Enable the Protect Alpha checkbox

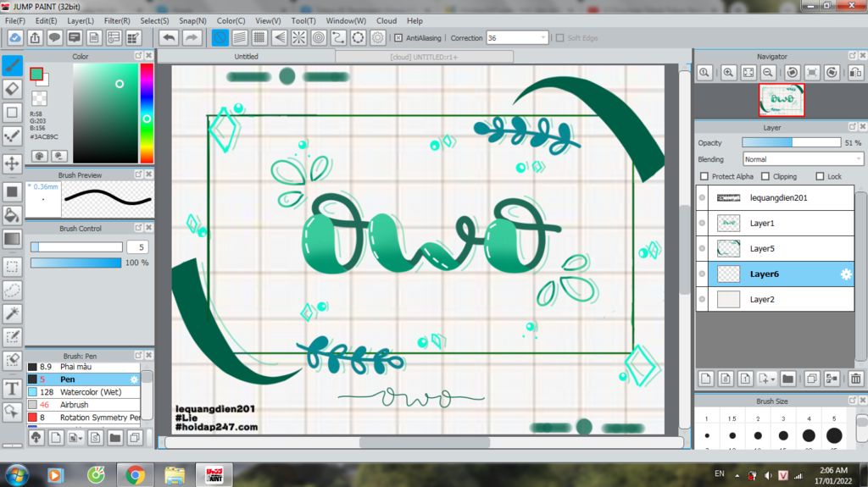click(x=704, y=176)
